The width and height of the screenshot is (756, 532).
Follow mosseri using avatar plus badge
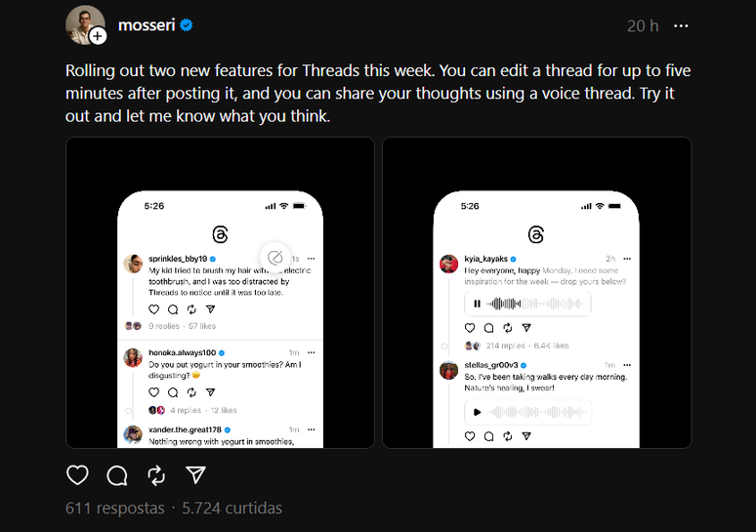pyautogui.click(x=98, y=36)
